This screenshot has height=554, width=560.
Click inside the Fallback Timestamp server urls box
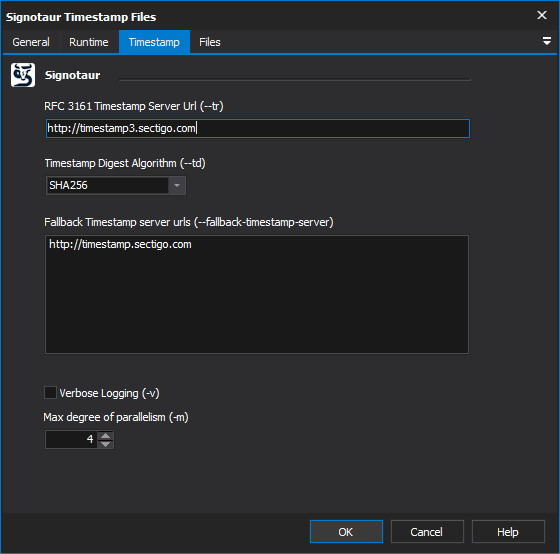pyautogui.click(x=257, y=294)
